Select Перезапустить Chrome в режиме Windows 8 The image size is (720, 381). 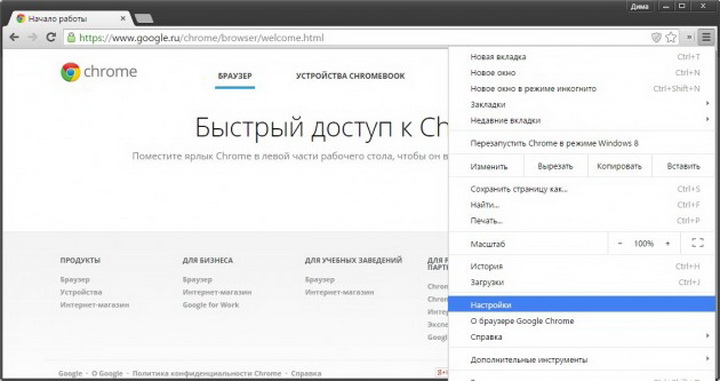[581, 143]
